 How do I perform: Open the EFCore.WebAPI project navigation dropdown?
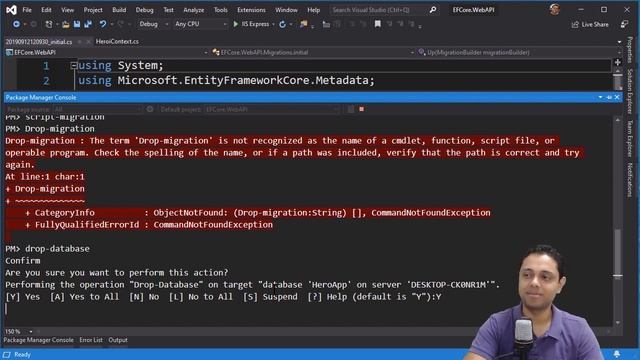tap(107, 52)
